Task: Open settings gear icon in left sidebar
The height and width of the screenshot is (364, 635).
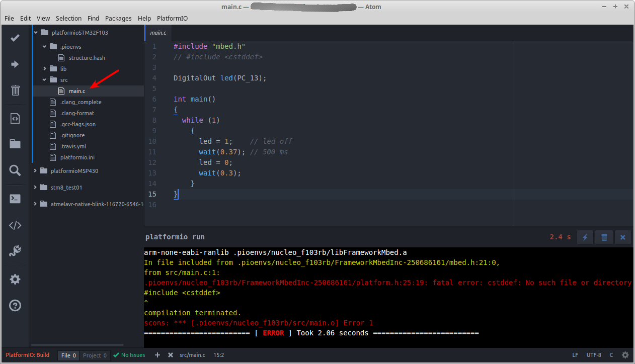Action: pyautogui.click(x=15, y=280)
